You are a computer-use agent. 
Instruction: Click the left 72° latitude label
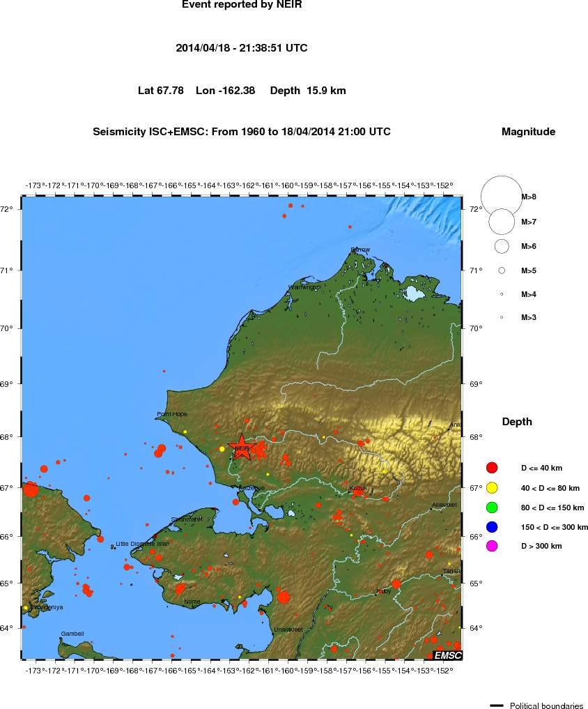[x=6, y=209]
